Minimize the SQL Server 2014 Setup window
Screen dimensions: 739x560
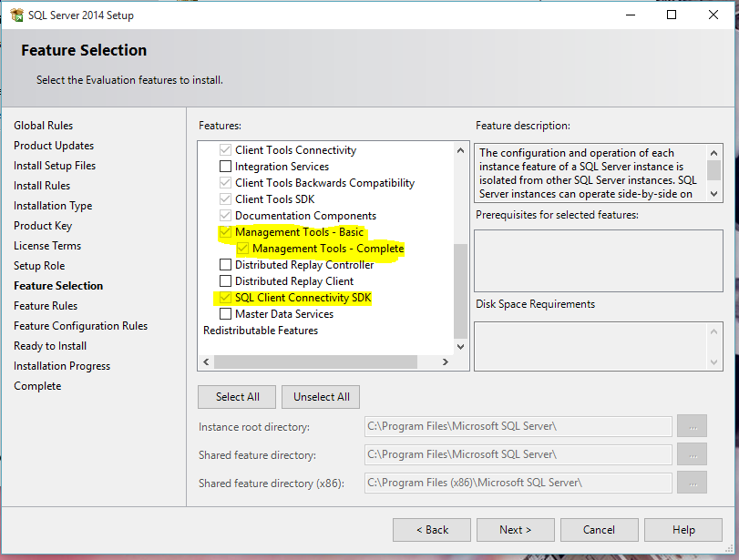[631, 15]
